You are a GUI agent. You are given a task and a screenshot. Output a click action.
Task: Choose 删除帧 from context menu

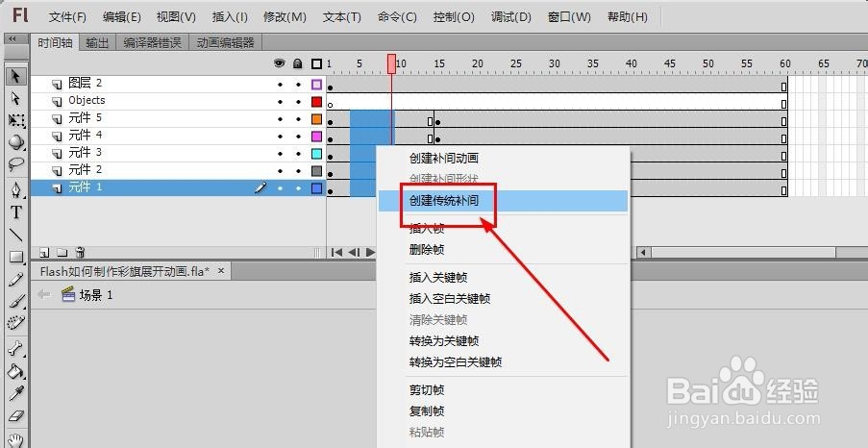click(x=503, y=250)
